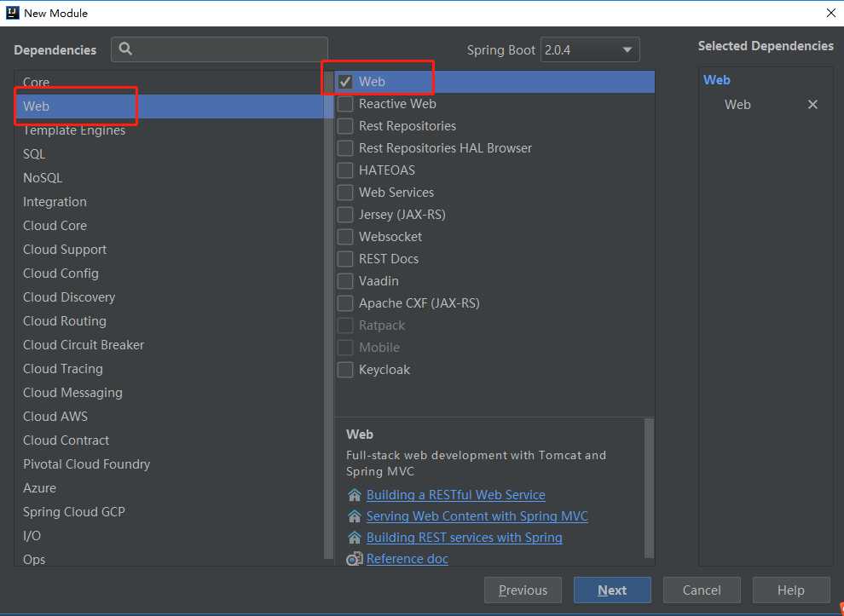This screenshot has width=844, height=616.
Task: Open the Reference doc link
Action: point(408,559)
